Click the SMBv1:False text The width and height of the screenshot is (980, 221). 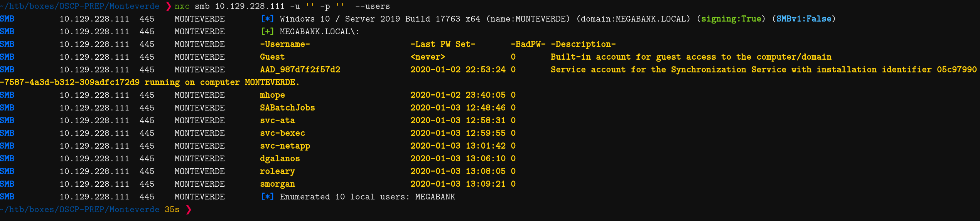pyautogui.click(x=804, y=19)
